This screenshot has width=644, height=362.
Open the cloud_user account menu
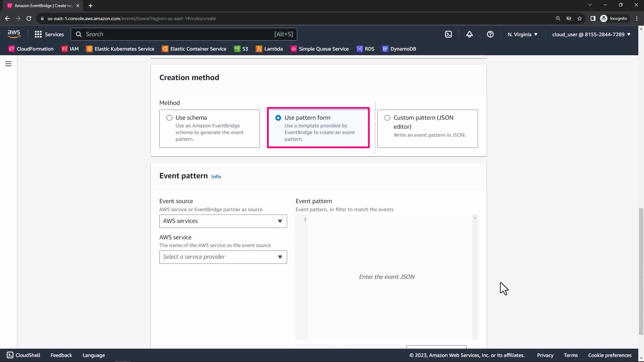coord(591,34)
